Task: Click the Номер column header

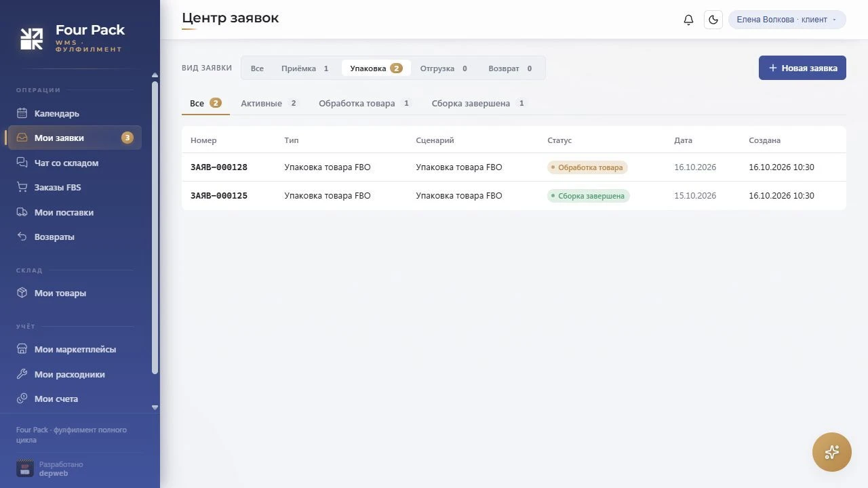Action: pos(203,140)
